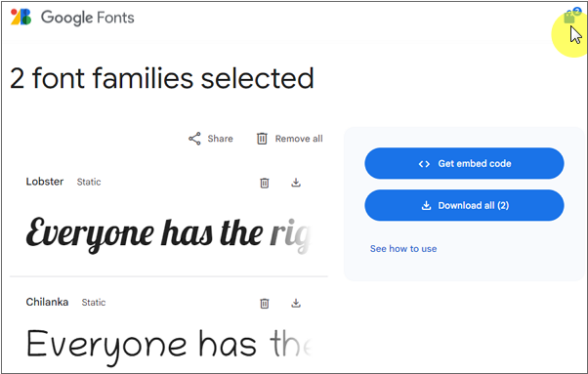Click the Get embed code button
This screenshot has width=588, height=374.
[464, 163]
